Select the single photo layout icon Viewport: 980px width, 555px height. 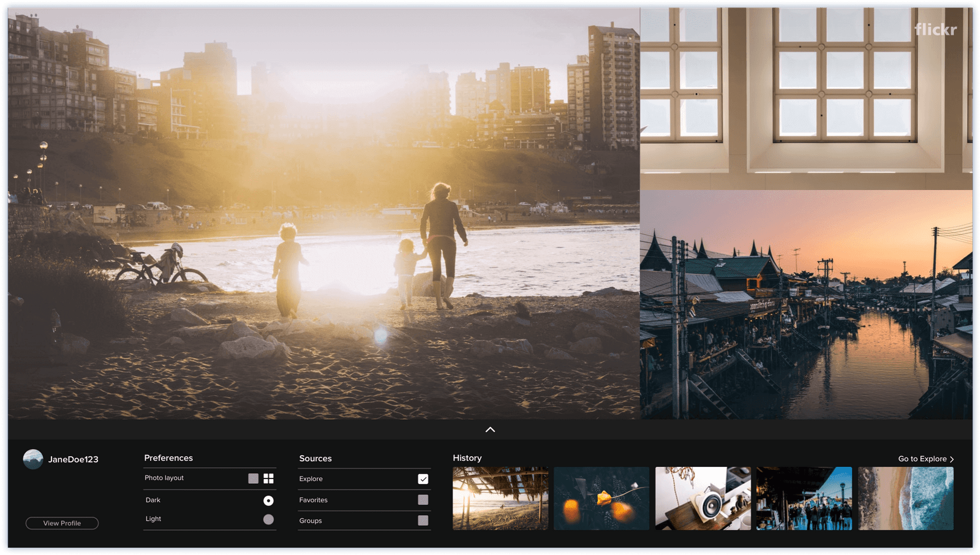pos(253,478)
